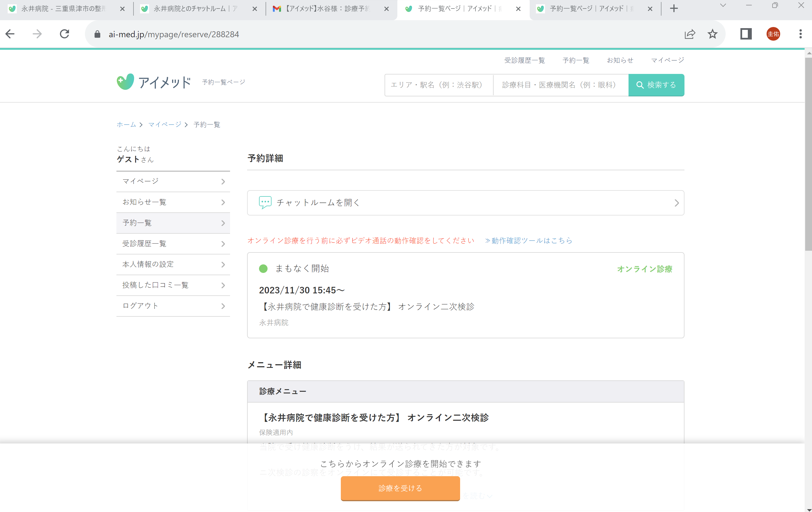The image size is (812, 512).
Task: Open 予約一覧 in the top navigation
Action: 576,61
